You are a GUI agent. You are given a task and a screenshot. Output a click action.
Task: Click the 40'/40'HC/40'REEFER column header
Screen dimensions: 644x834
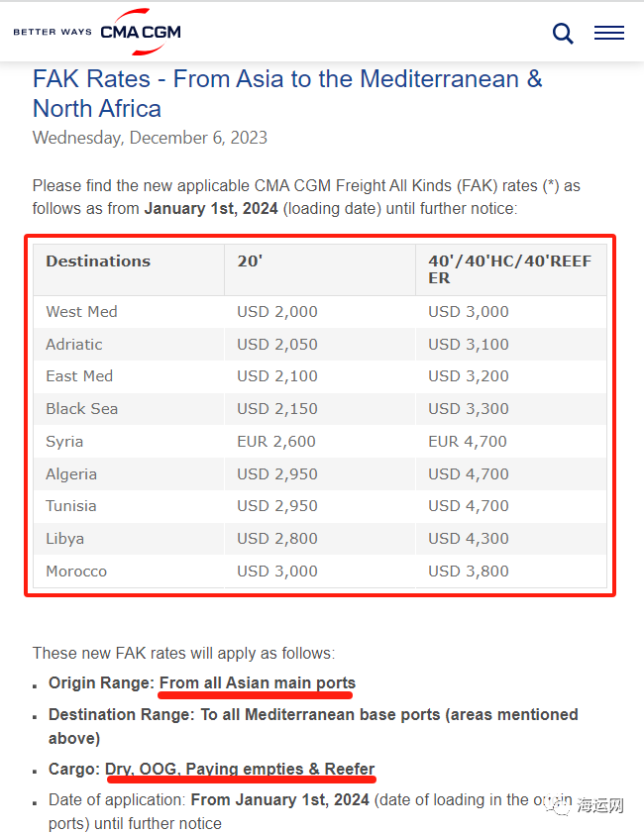511,269
